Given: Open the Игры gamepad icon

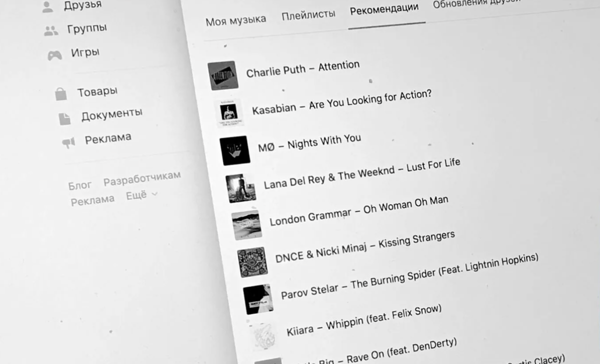Looking at the screenshot, I should (54, 55).
